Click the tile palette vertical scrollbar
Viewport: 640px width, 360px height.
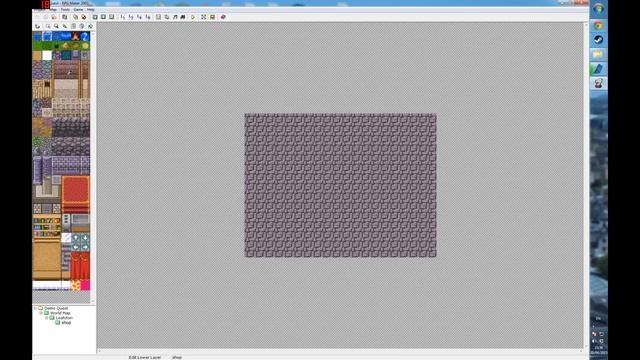(x=93, y=167)
